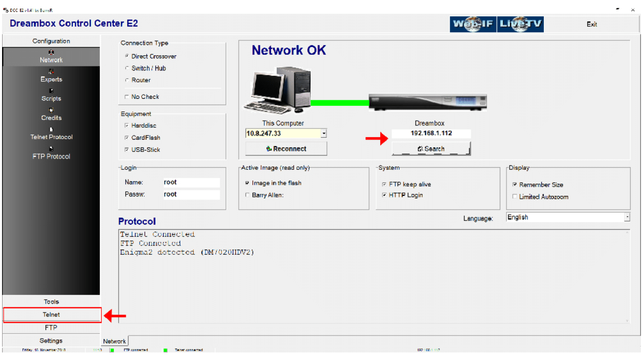Click the Search button under Dreambox
Screen dimensions: 644x355
pyautogui.click(x=430, y=149)
